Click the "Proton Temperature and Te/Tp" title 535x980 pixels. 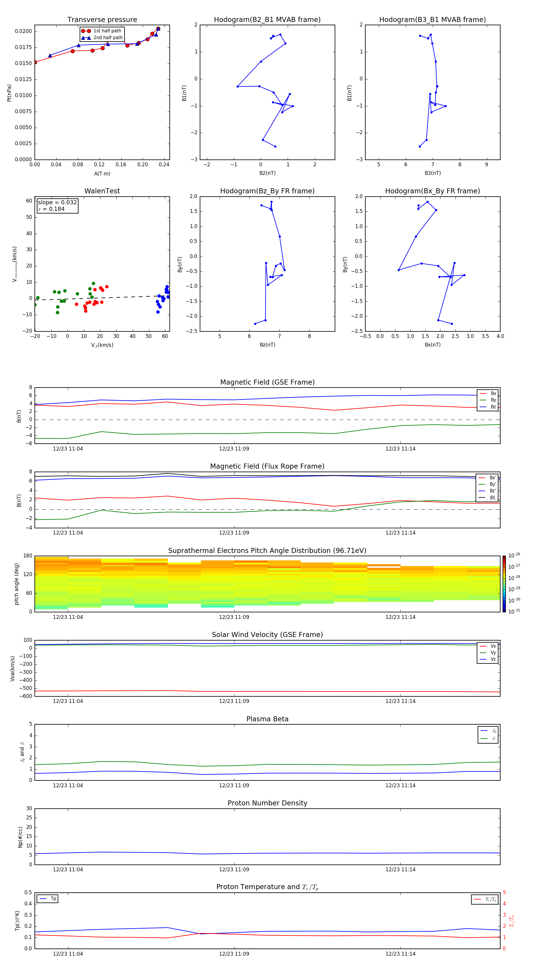coord(267,887)
